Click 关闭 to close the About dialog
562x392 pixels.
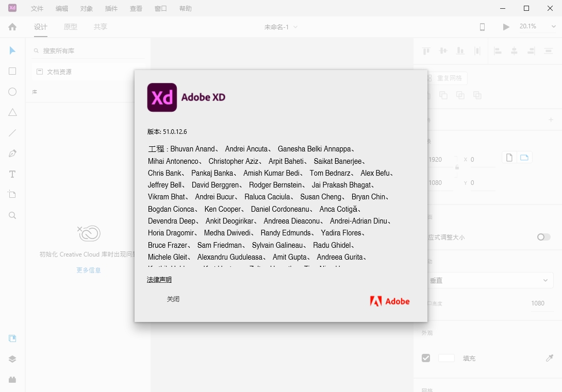click(173, 299)
